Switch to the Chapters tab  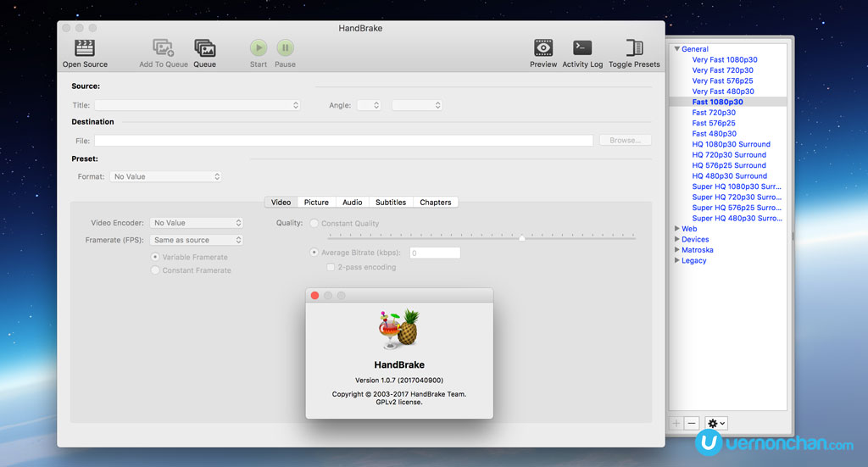pyautogui.click(x=435, y=202)
